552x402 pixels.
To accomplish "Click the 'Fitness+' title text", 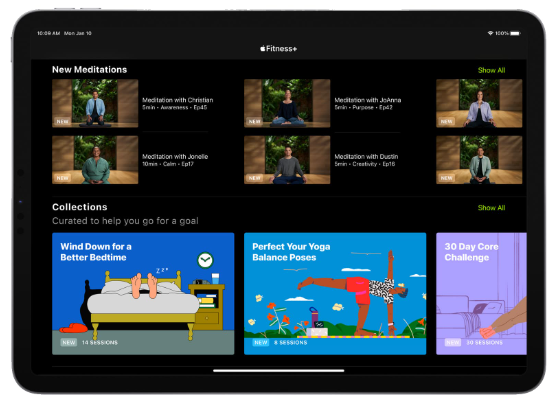I will point(281,49).
